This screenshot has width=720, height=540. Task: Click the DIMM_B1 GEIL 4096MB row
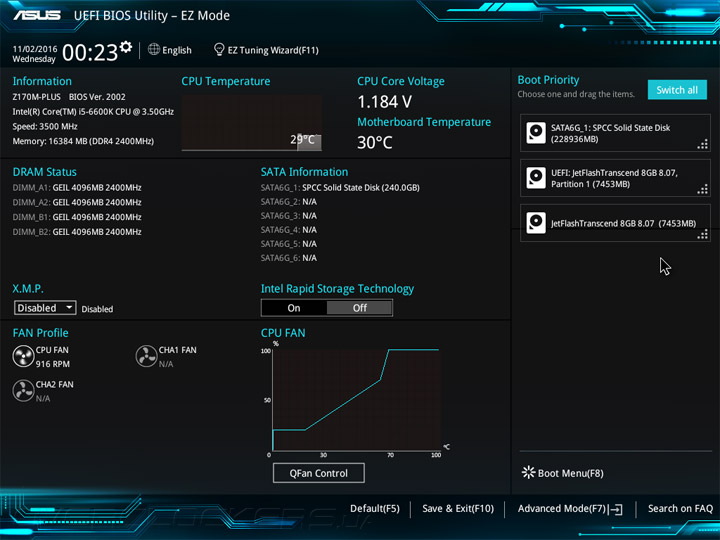(x=77, y=217)
